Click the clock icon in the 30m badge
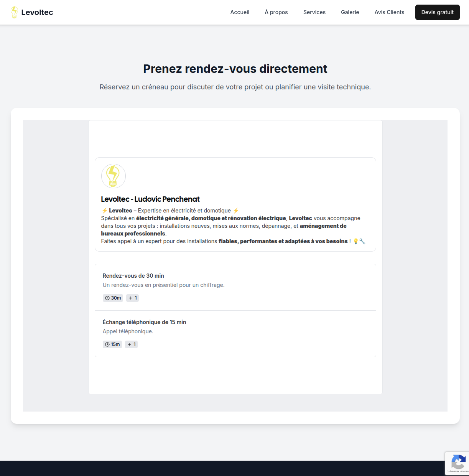Image resolution: width=469 pixels, height=476 pixels. (107, 298)
